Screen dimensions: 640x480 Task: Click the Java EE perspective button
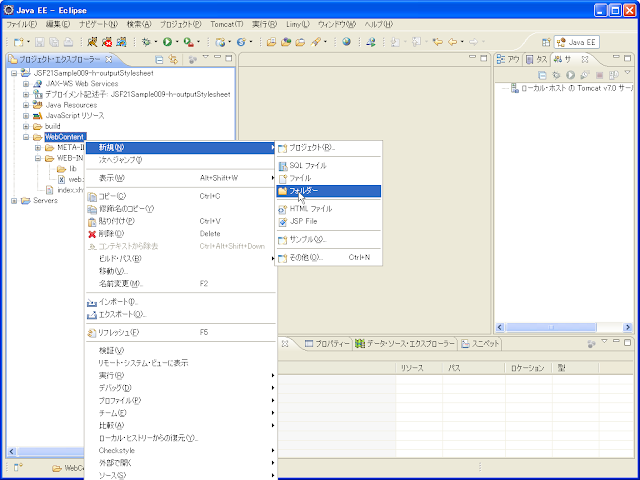[577, 42]
